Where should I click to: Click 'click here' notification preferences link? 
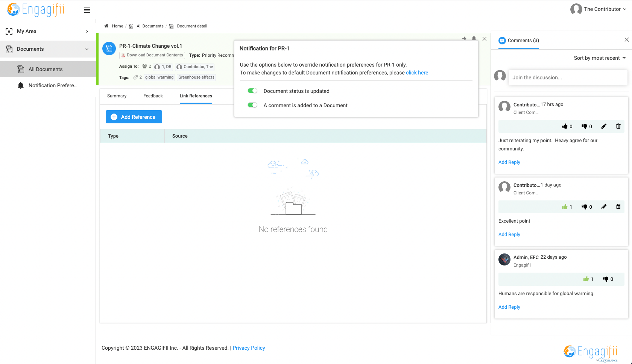click(x=417, y=73)
